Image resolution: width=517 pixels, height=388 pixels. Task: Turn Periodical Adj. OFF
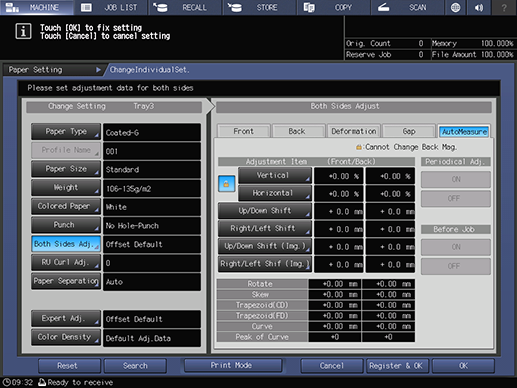[x=456, y=199]
